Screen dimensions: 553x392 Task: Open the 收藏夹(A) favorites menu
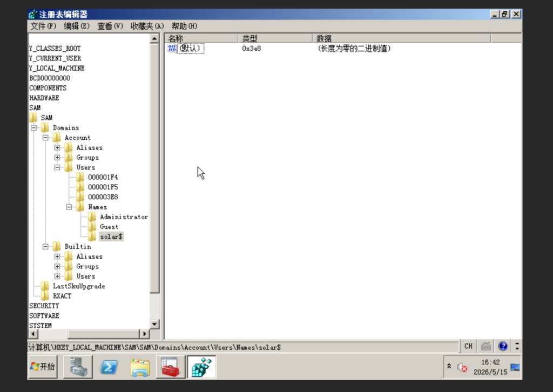tap(147, 26)
